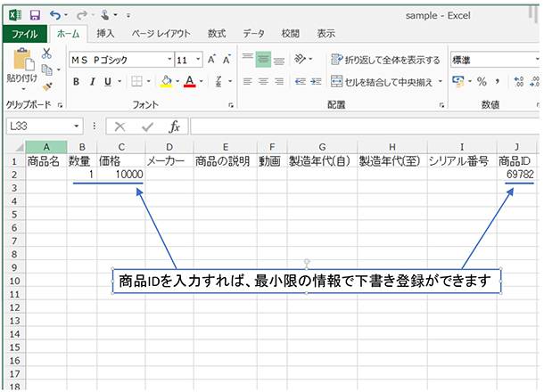Viewport: 544px width, 392px height.
Task: Click the insert function fx icon
Action: coord(175,127)
